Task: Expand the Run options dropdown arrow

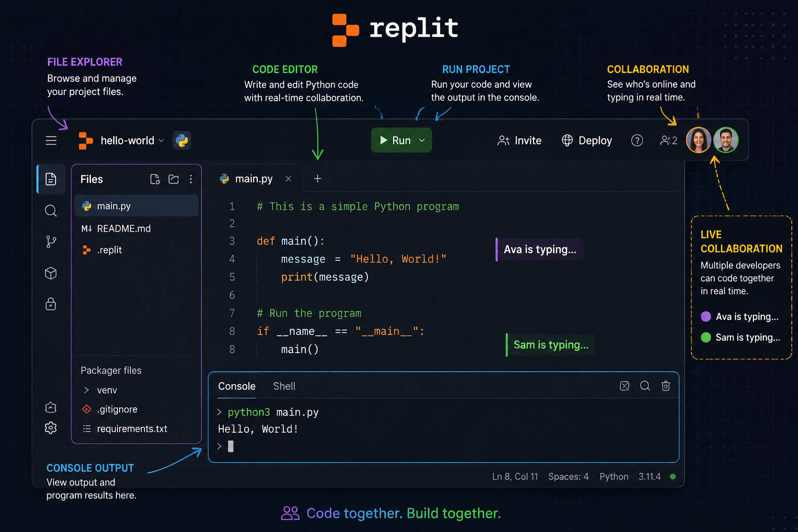Action: click(x=422, y=140)
